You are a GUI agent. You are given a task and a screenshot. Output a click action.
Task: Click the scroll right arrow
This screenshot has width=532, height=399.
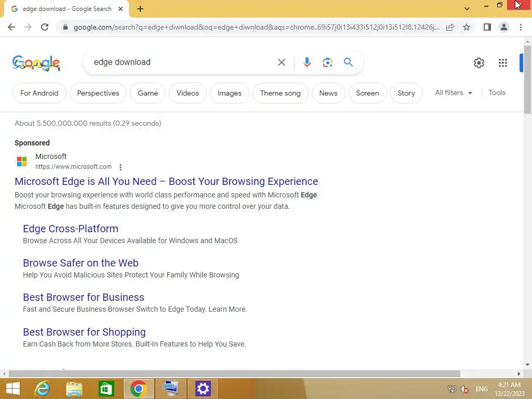tap(519, 374)
